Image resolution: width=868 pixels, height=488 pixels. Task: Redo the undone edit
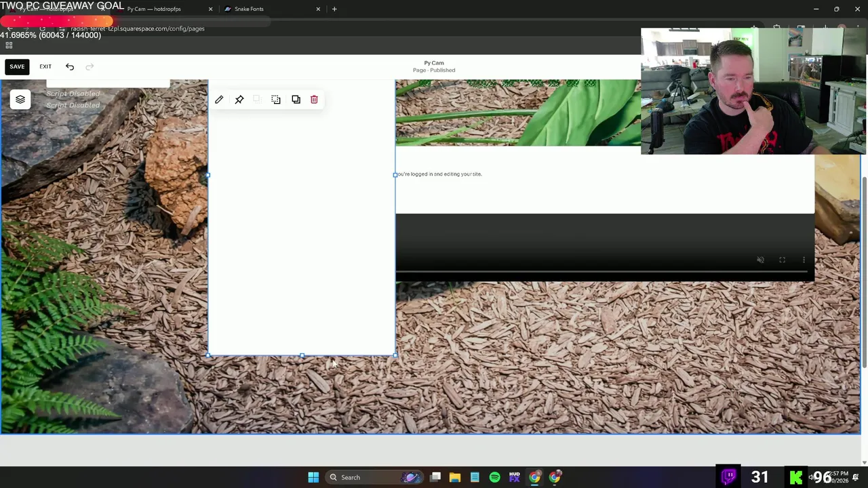[90, 66]
